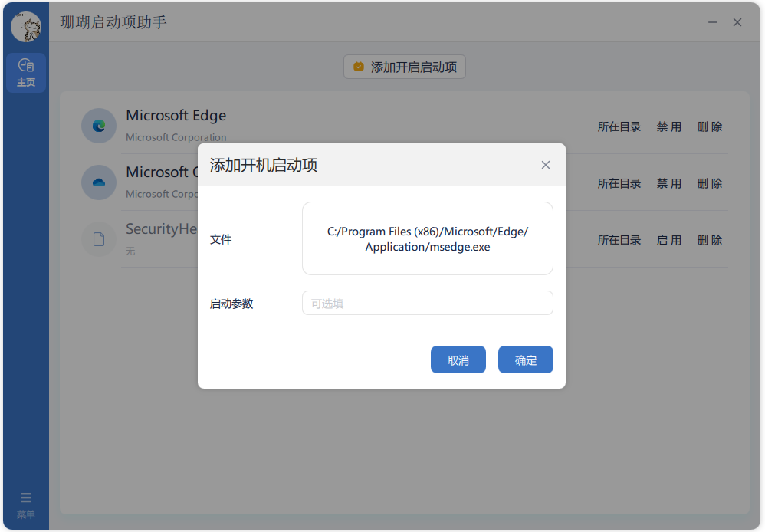Select the Microsoft Corporation text under Edge
765x532 pixels.
pos(176,138)
